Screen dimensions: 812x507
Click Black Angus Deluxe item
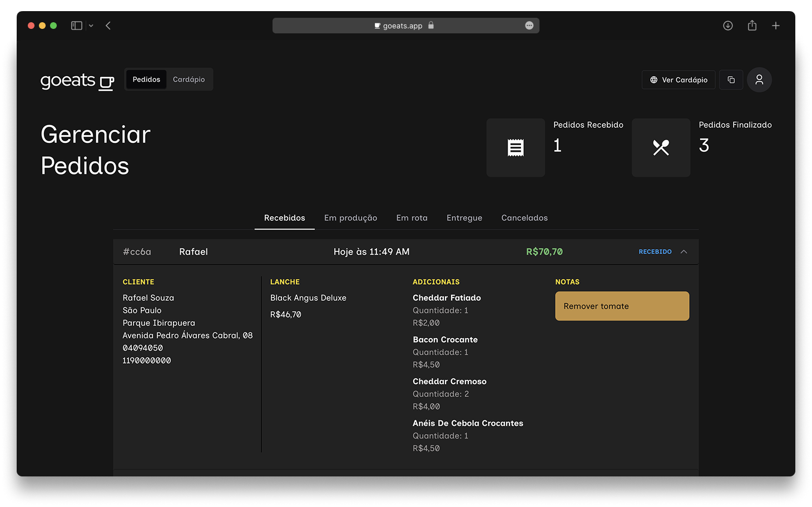point(308,298)
